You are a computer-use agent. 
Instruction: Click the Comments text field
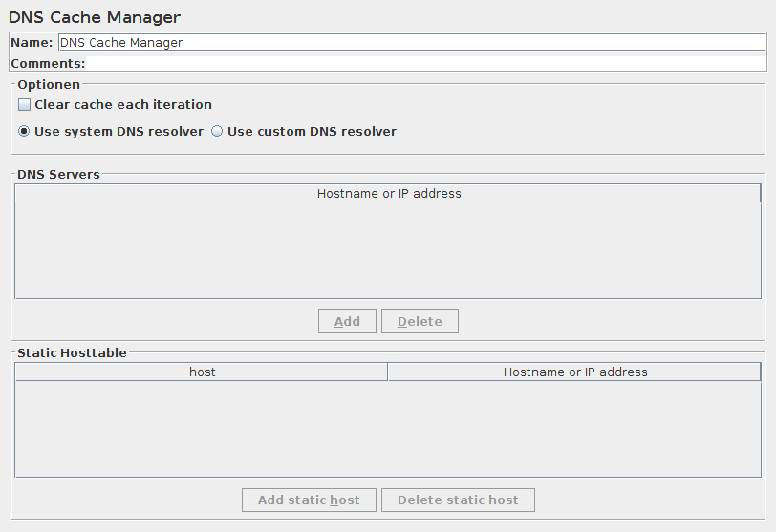[x=425, y=64]
